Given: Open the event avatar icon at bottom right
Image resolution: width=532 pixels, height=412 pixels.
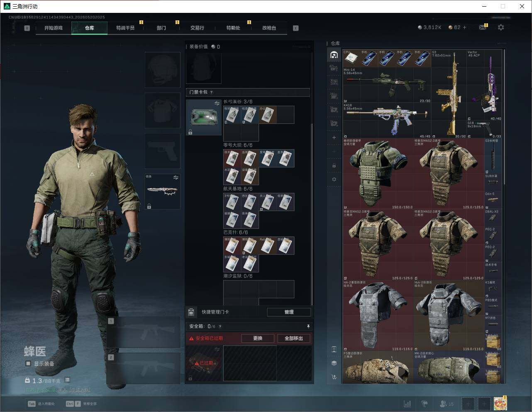Looking at the screenshot, I should (500, 403).
